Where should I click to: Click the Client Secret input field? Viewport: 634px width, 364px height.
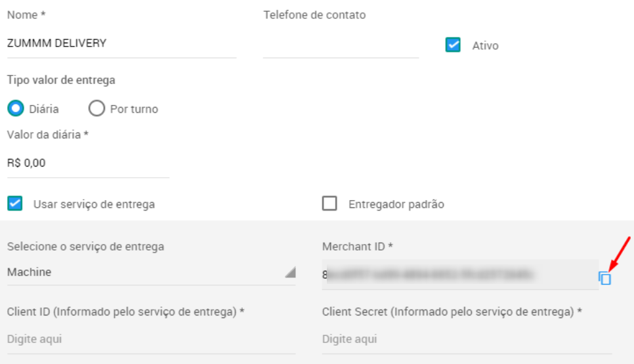pos(467,339)
